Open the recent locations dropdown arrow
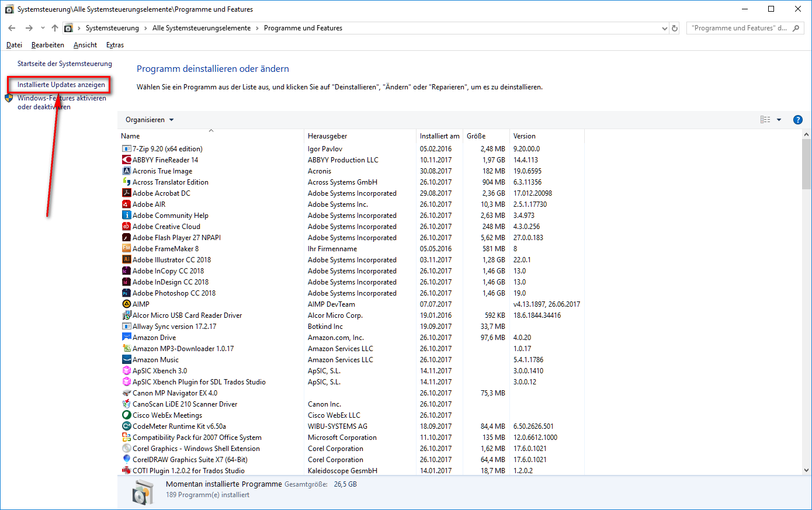The image size is (812, 510). (43, 28)
